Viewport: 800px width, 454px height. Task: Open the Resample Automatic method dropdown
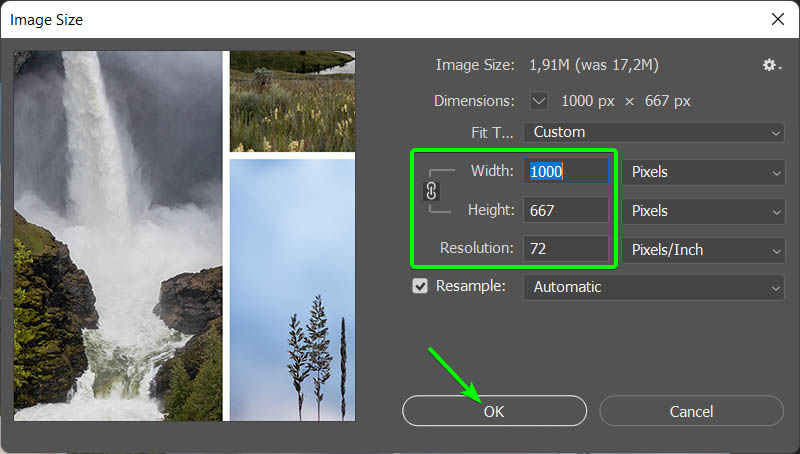click(x=654, y=287)
